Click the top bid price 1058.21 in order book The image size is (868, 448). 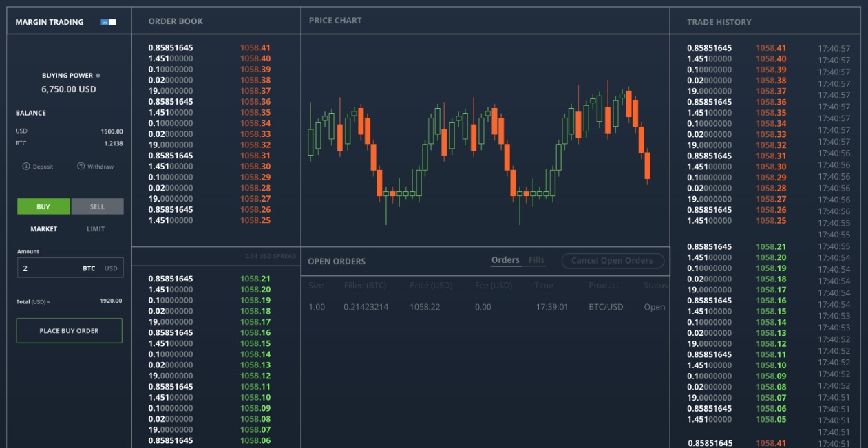coord(255,279)
